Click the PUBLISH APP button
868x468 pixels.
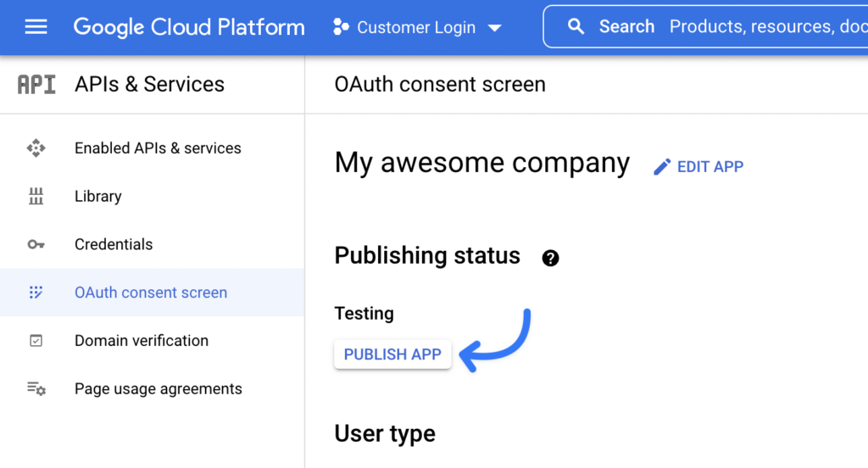point(392,354)
